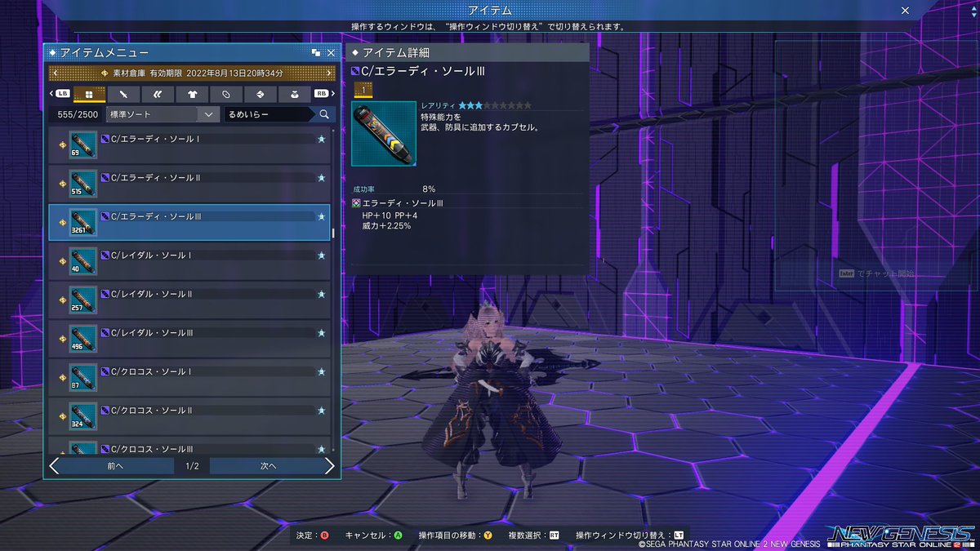The width and height of the screenshot is (980, 551).
Task: Select the all-items grid category tab
Action: coord(89,94)
